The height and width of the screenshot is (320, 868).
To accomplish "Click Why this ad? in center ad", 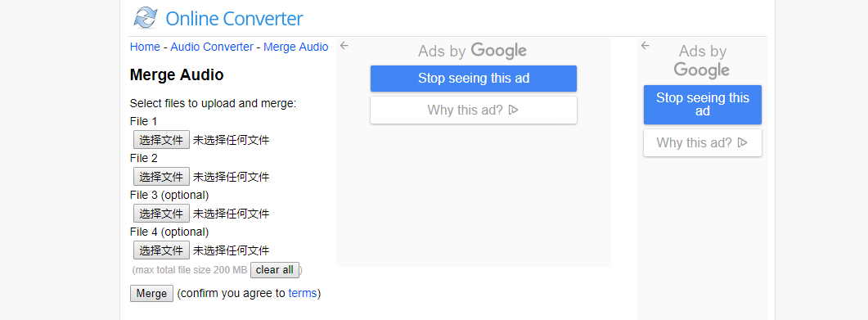I will click(474, 110).
